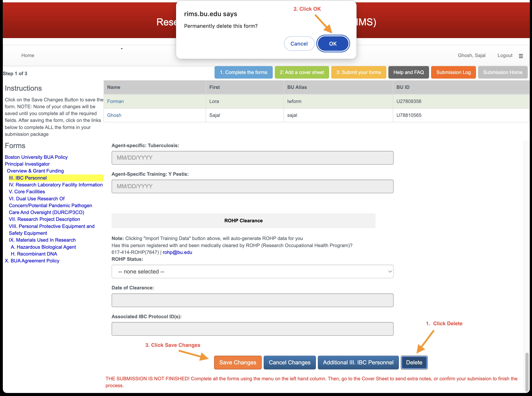This screenshot has width=532, height=396.
Task: Go to step 1. Complete the forms
Action: click(x=244, y=72)
